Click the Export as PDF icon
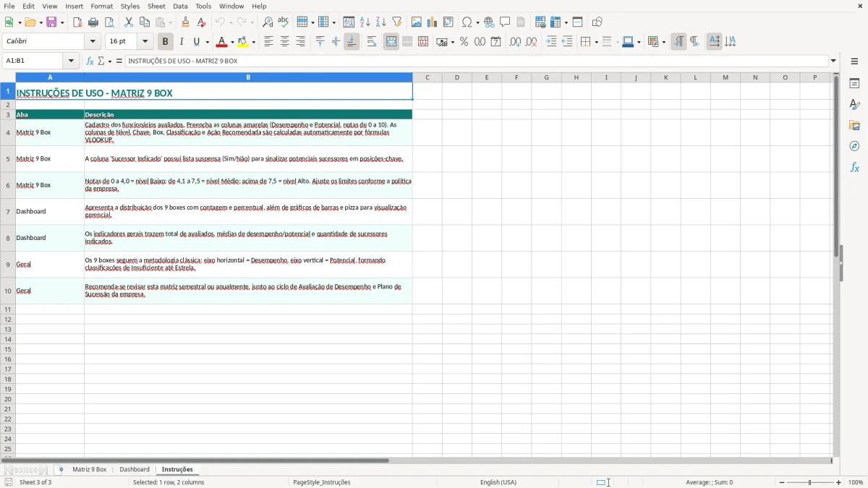This screenshot has width=868, height=488. (x=77, y=22)
